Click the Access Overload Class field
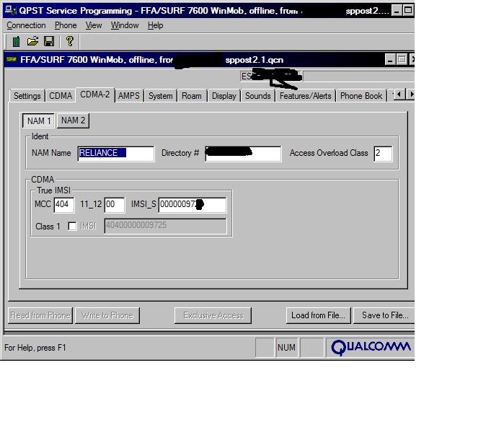 pyautogui.click(x=382, y=153)
